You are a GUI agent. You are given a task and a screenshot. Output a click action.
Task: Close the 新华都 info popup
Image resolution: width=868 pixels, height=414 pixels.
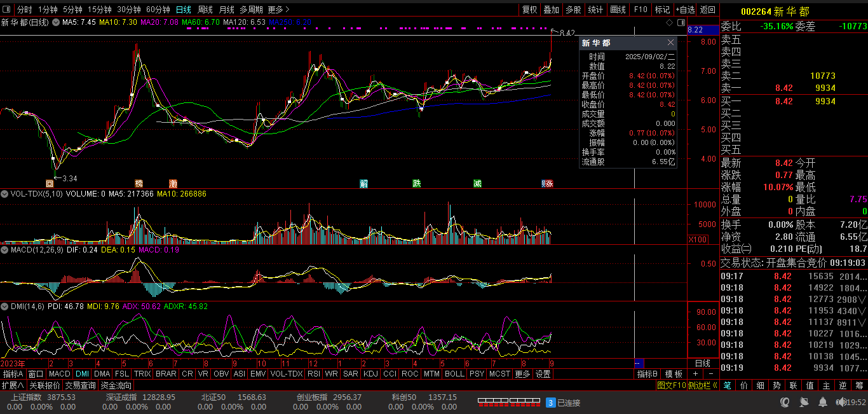click(670, 43)
